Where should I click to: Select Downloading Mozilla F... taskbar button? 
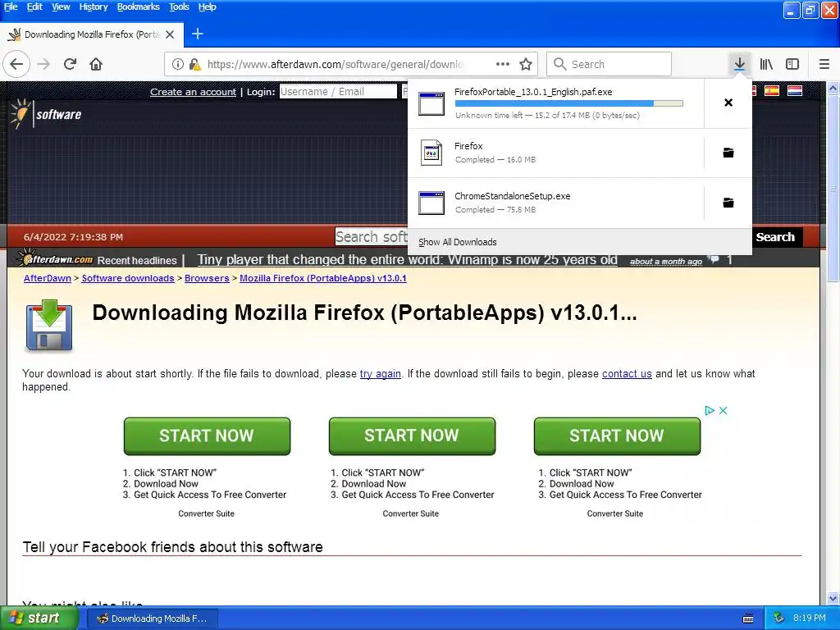click(x=153, y=619)
